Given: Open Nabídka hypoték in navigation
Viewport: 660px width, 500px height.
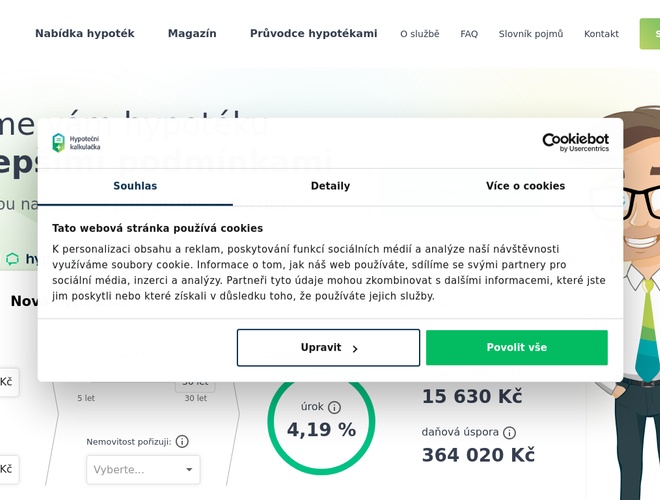Looking at the screenshot, I should coord(85,33).
